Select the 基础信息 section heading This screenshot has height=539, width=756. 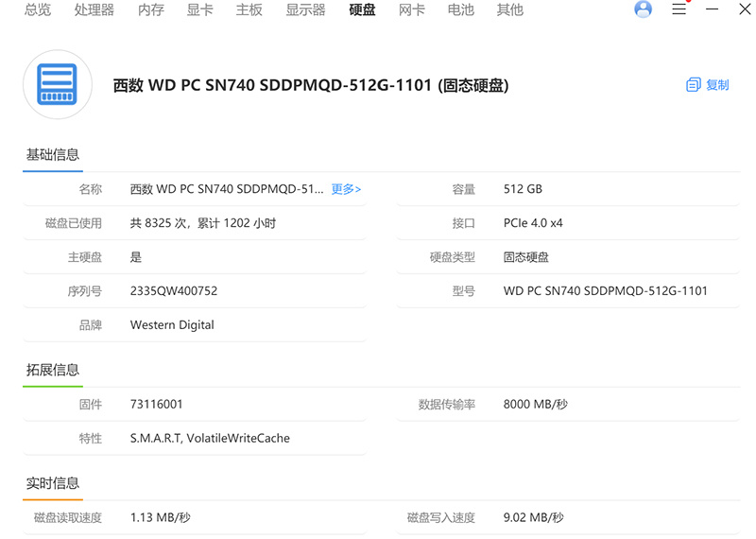(53, 154)
